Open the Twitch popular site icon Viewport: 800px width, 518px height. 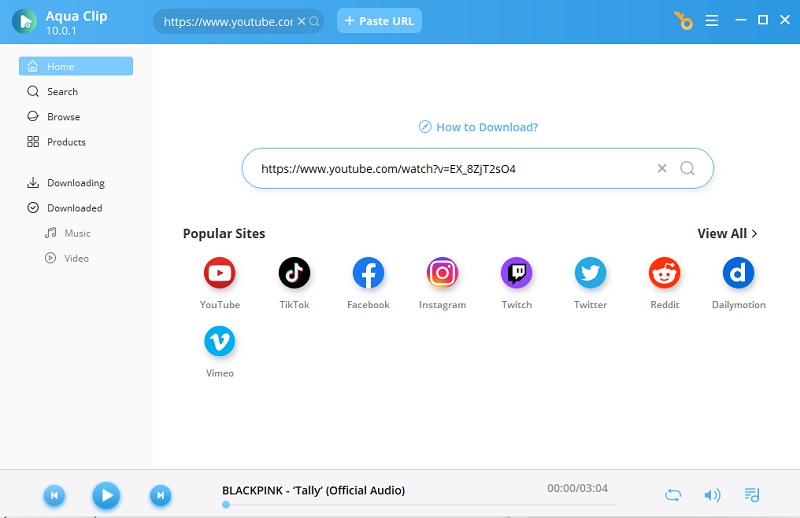[x=516, y=273]
